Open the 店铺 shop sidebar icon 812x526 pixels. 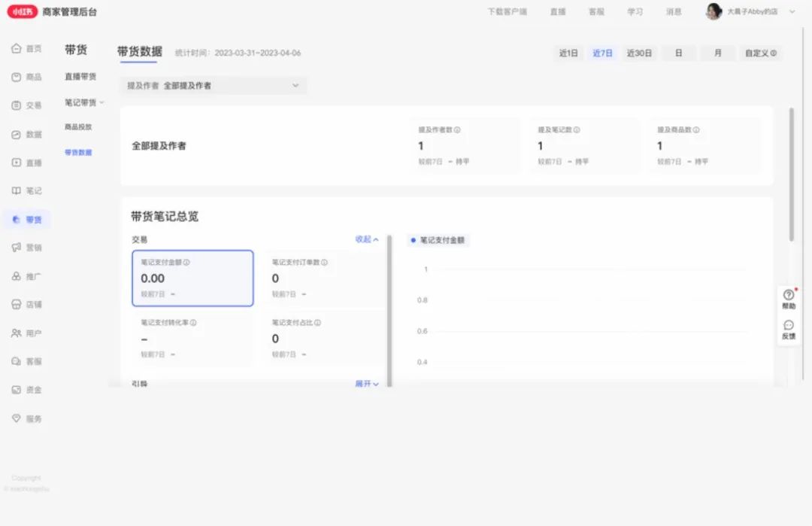click(x=16, y=305)
